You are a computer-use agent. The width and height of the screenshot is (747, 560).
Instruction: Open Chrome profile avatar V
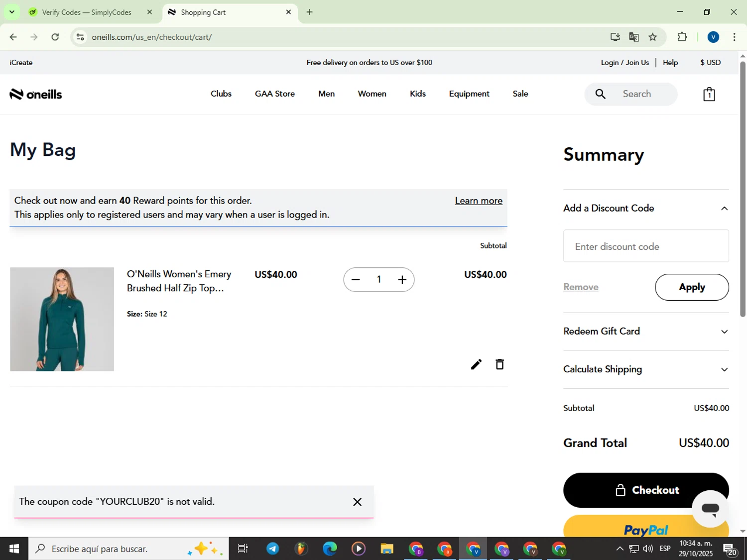point(713,37)
